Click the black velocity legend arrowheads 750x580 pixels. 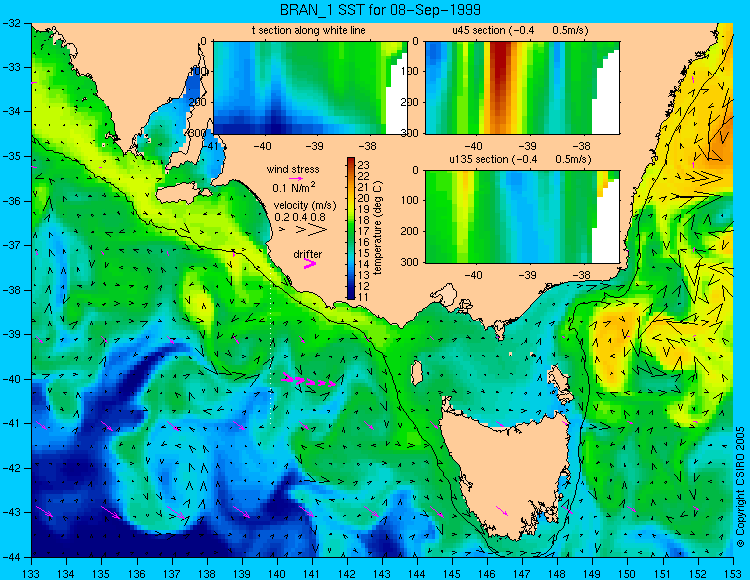coord(304,230)
